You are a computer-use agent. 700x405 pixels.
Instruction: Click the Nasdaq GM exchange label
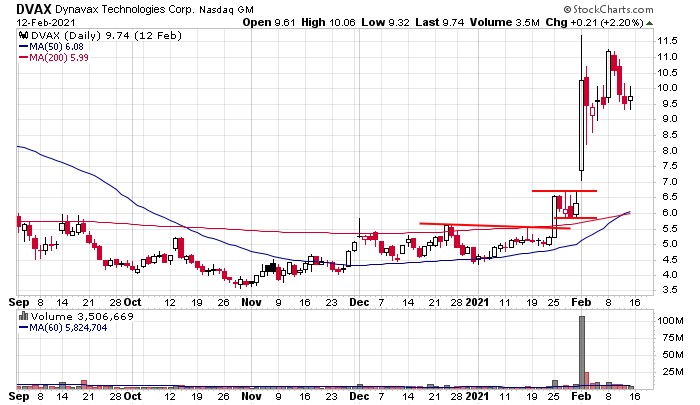coord(226,9)
